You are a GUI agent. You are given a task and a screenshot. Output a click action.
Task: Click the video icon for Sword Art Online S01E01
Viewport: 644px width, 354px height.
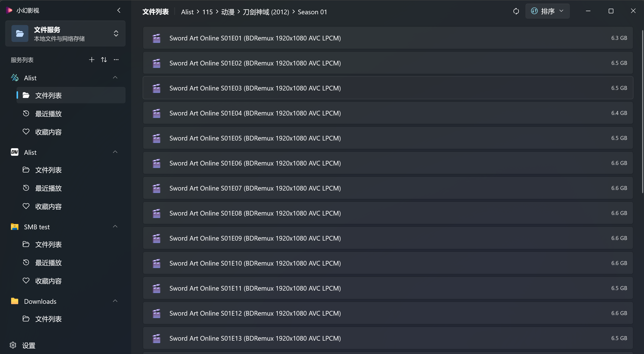(x=157, y=38)
